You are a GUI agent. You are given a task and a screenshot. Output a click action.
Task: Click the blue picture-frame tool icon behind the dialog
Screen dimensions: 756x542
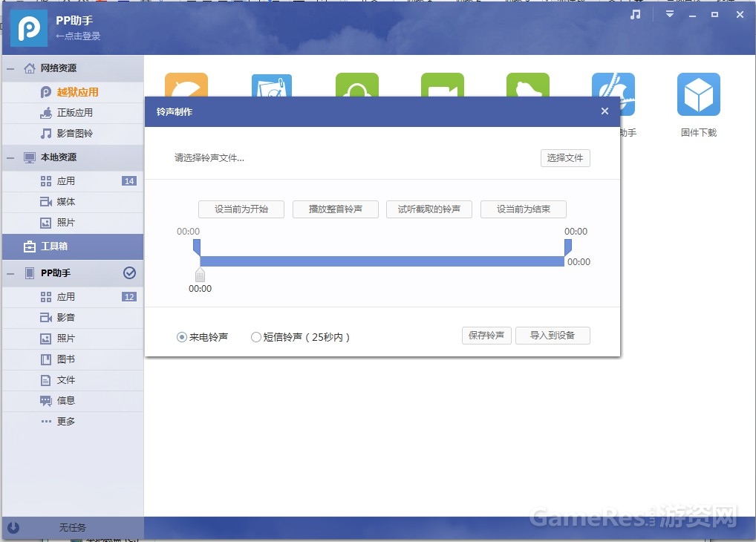pyautogui.click(x=272, y=85)
